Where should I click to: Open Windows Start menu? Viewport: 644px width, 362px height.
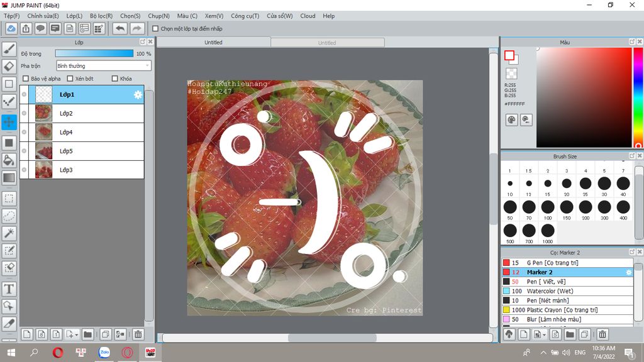pyautogui.click(x=11, y=353)
